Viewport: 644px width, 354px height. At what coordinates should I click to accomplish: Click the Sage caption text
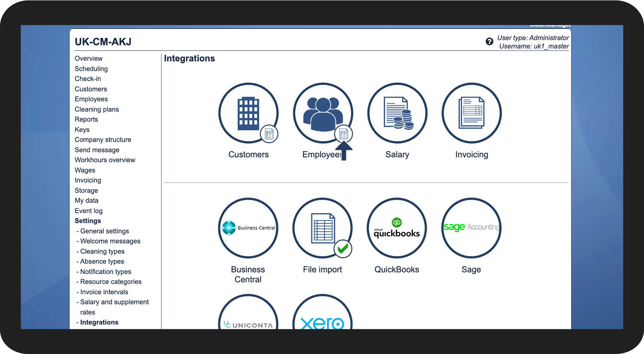[x=471, y=269]
